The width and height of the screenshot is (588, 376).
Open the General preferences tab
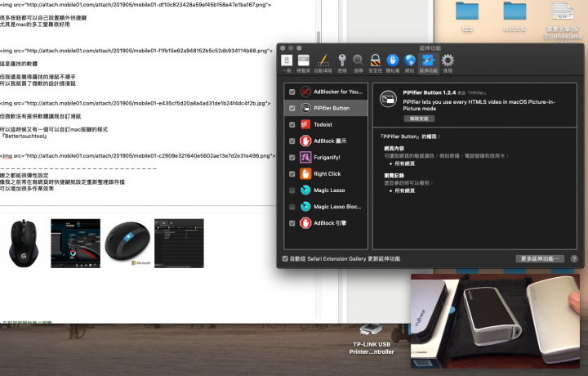coord(287,64)
